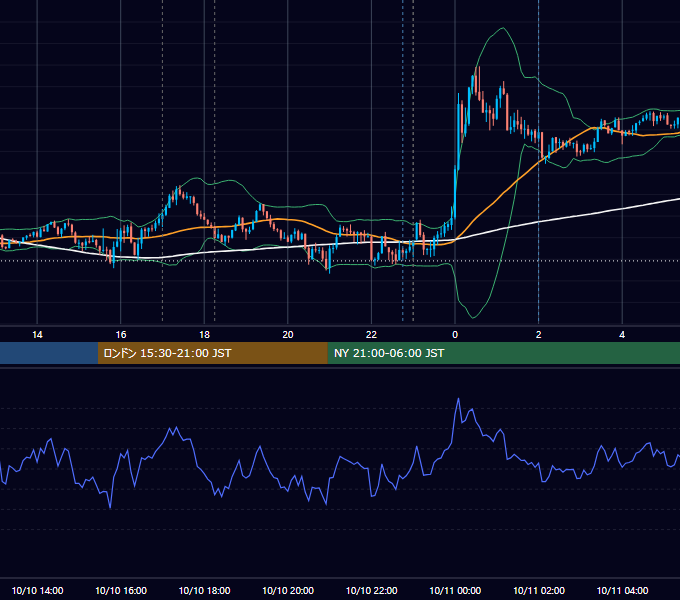
Task: Click the blue dashed vertical line at 2 o'clock
Action: [539, 163]
